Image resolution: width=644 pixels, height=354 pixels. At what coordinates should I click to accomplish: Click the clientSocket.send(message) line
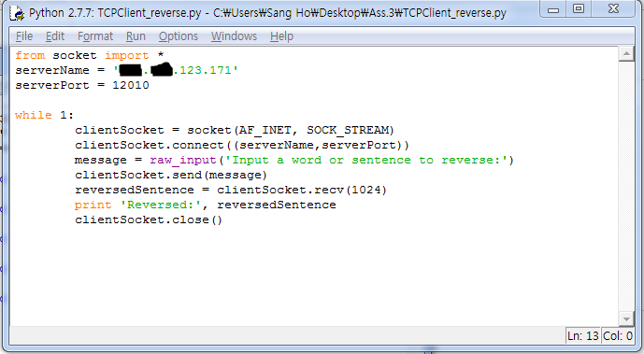coord(171,176)
